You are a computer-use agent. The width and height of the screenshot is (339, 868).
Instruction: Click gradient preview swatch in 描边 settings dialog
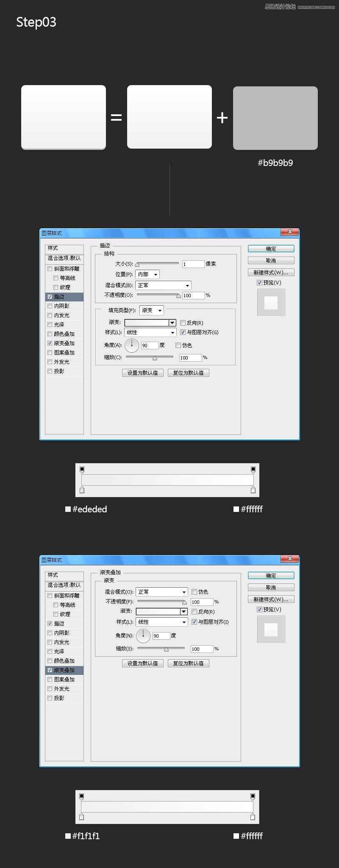[x=147, y=323]
